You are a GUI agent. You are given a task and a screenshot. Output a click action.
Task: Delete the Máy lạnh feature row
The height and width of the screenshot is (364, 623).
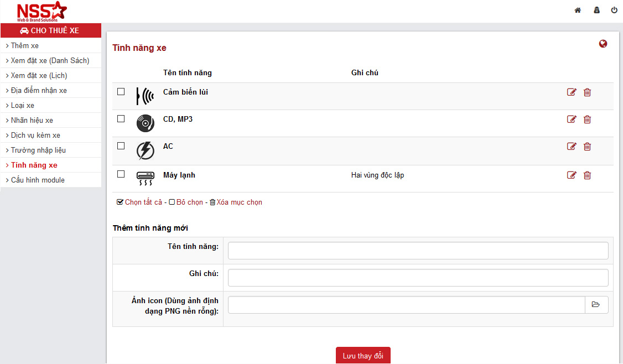tap(588, 175)
